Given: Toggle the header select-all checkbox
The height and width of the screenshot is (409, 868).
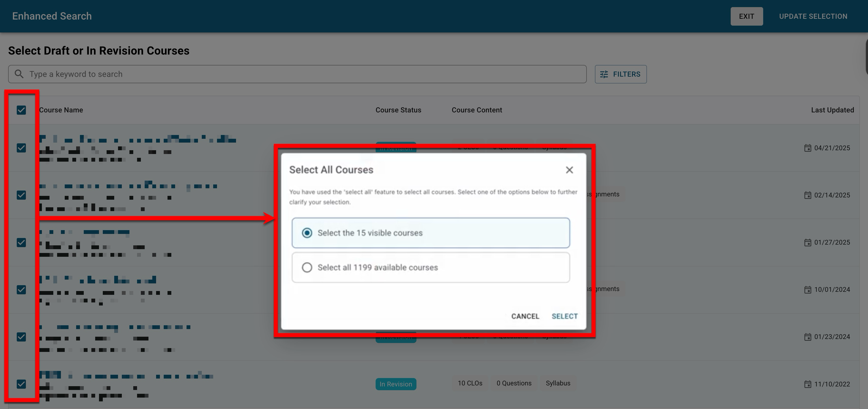Looking at the screenshot, I should pos(21,110).
